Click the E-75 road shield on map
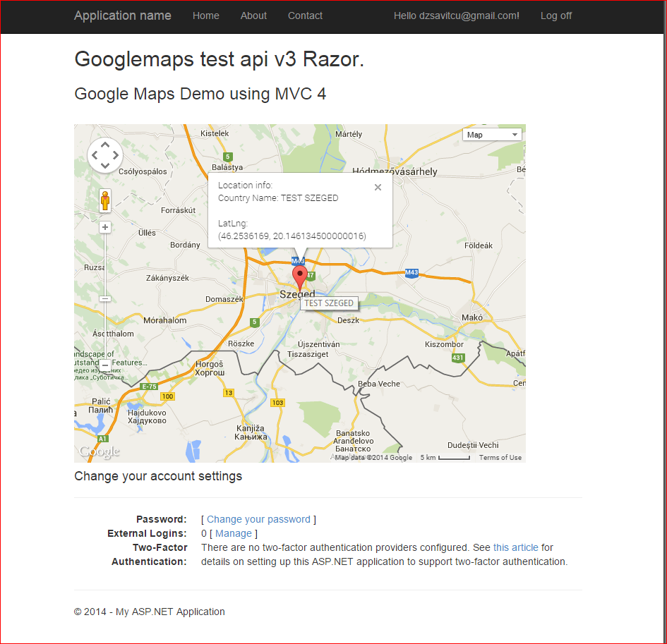667x644 pixels. (149, 387)
